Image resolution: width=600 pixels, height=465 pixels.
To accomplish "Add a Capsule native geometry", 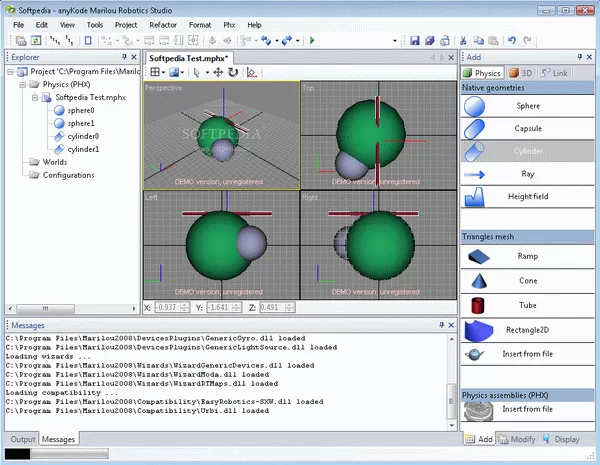I will [x=527, y=129].
